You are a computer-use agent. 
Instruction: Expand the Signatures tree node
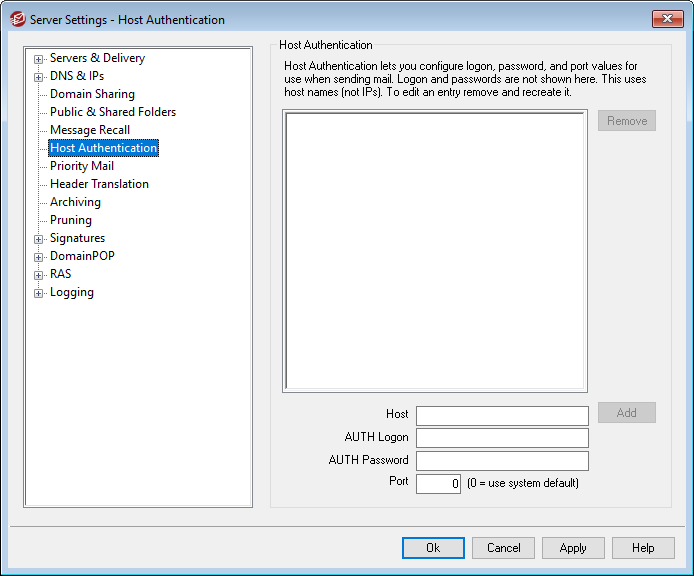point(39,239)
